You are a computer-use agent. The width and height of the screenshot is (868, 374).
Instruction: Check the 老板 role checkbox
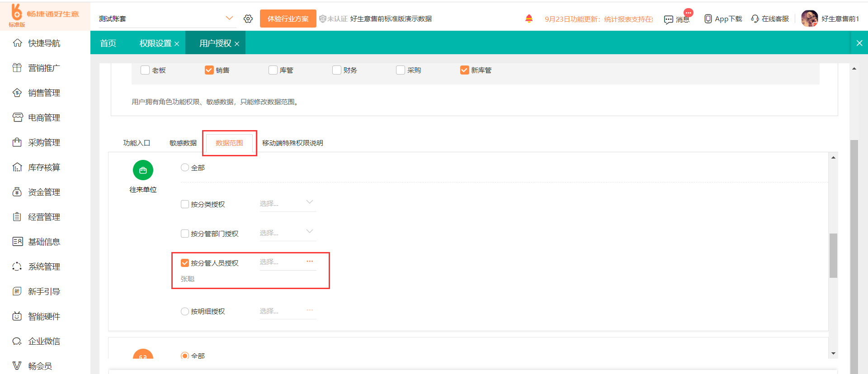[x=145, y=70]
